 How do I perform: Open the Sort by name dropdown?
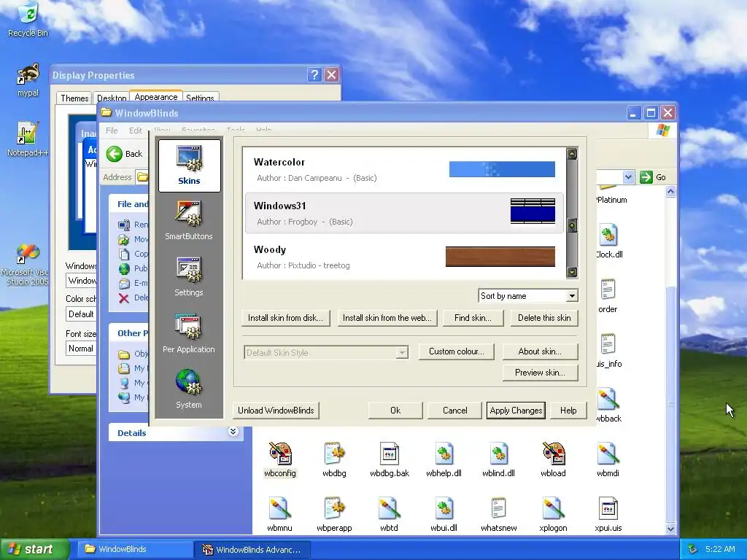pos(572,296)
